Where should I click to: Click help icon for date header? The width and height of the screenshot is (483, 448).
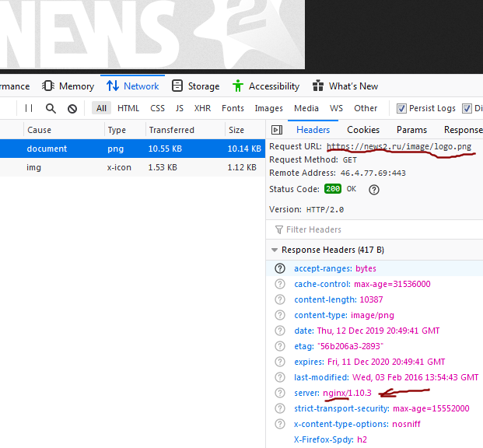click(x=280, y=331)
